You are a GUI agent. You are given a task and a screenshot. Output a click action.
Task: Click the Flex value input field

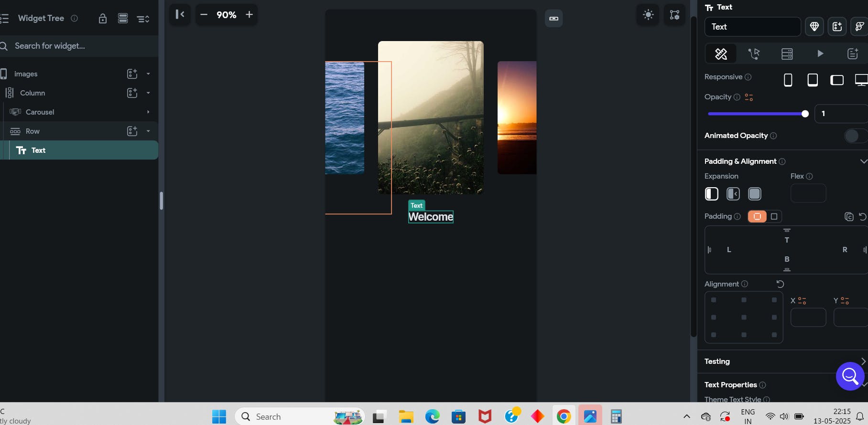[x=808, y=193]
